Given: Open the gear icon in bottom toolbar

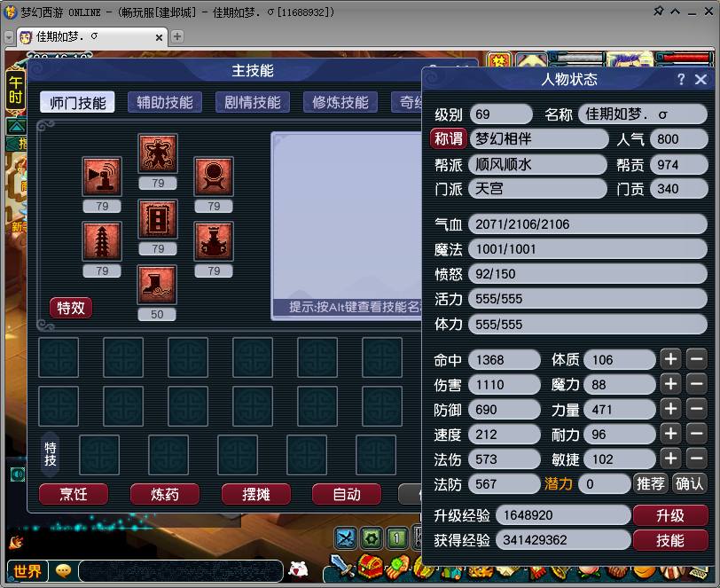Looking at the screenshot, I should click(371, 537).
